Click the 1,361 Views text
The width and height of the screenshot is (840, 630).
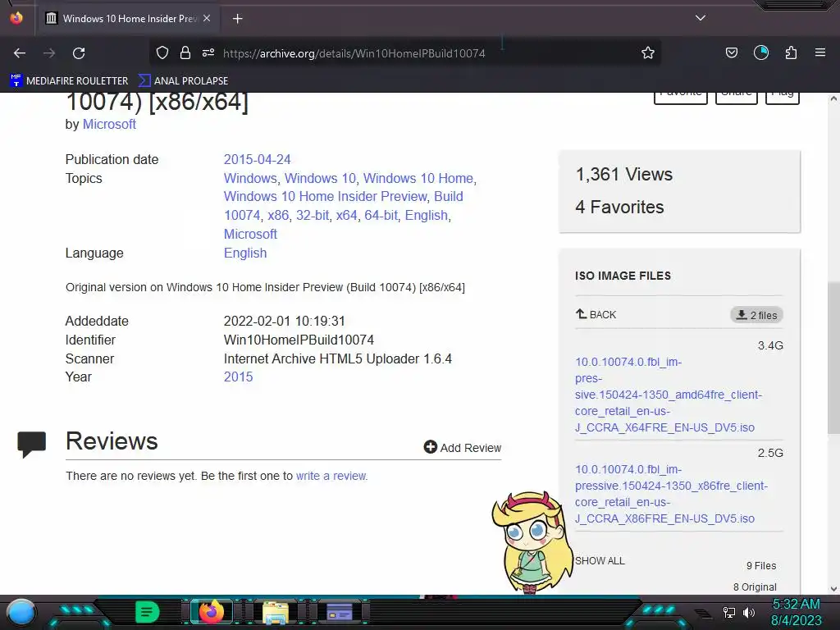pyautogui.click(x=623, y=174)
